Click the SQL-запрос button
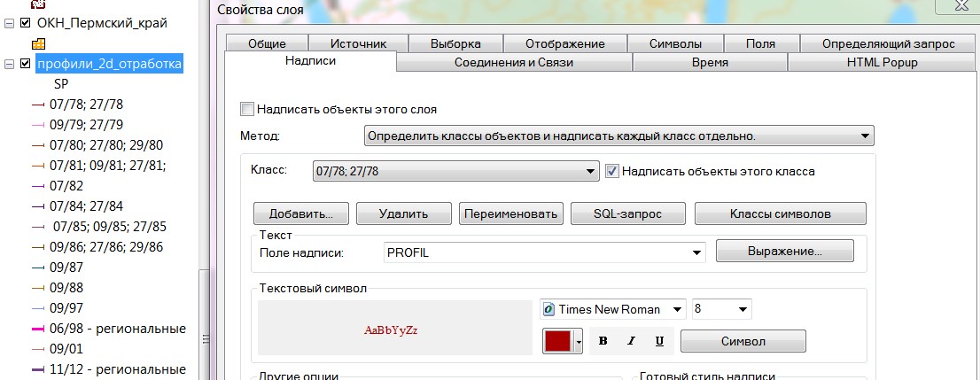 point(628,213)
